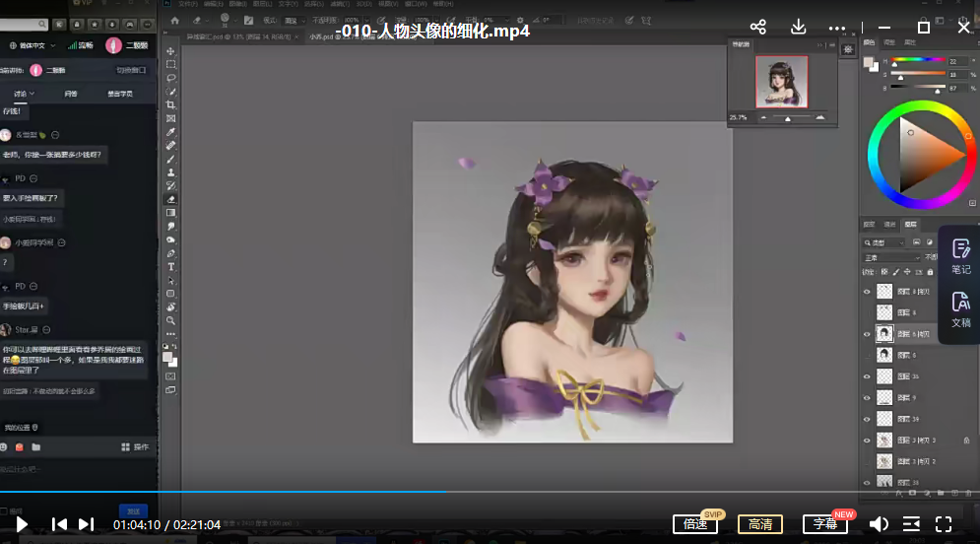The image size is (980, 544).
Task: Open the playlist icon beside volume
Action: [911, 524]
